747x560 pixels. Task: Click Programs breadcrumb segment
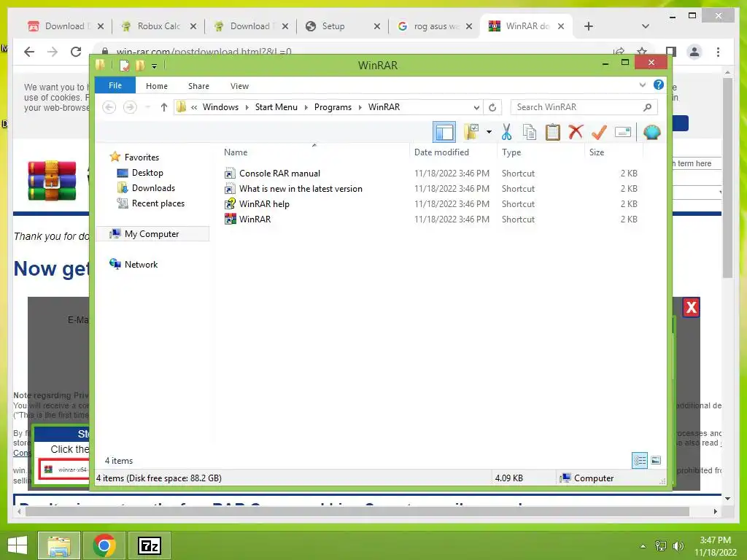333,107
